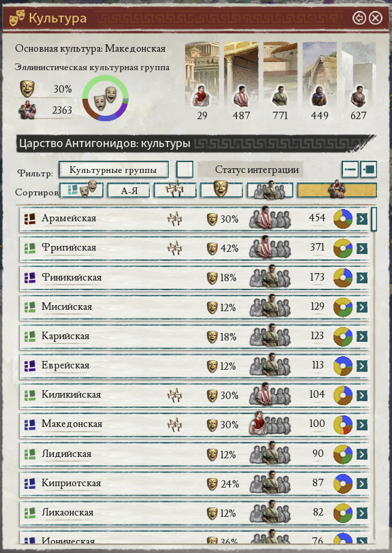Expand the Македонская culture details arrow
Viewport: 392px width, 553px height.
362,425
